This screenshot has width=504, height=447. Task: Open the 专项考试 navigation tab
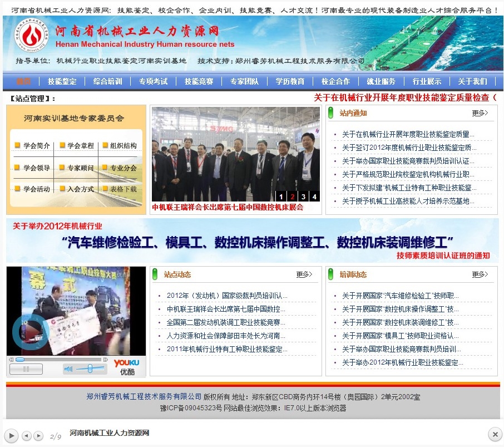pos(154,81)
